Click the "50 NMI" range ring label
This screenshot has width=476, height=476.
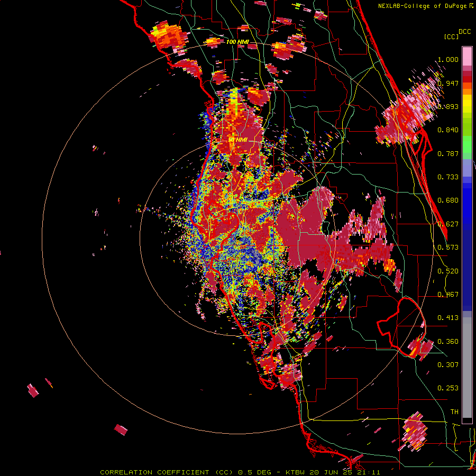237,140
